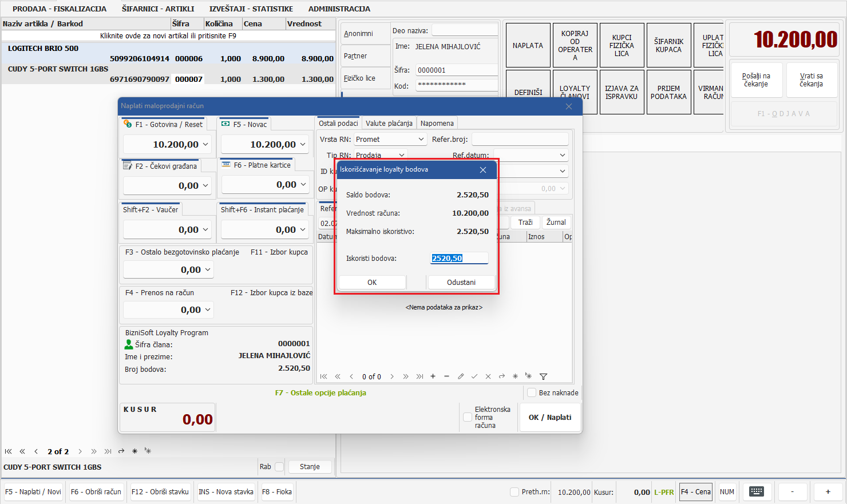Check Elektronska forma računa checkbox
847x504 pixels.
pyautogui.click(x=468, y=418)
